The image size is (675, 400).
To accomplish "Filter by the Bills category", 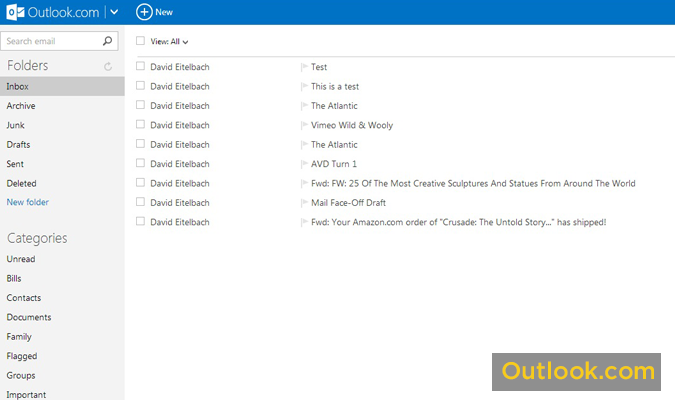I will pos(14,278).
